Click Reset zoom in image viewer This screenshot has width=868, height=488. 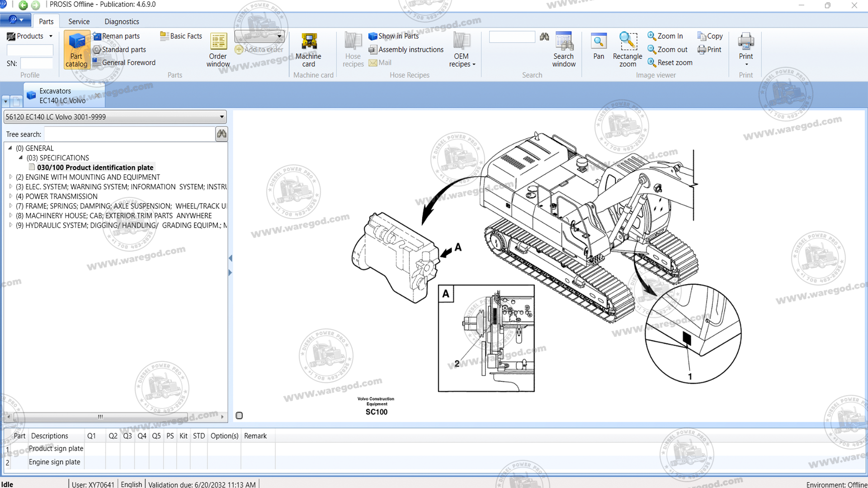[670, 62]
